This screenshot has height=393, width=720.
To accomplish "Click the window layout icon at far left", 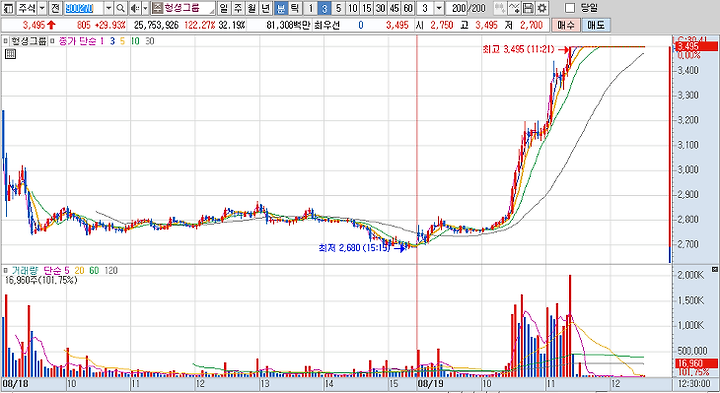I will (x=9, y=8).
